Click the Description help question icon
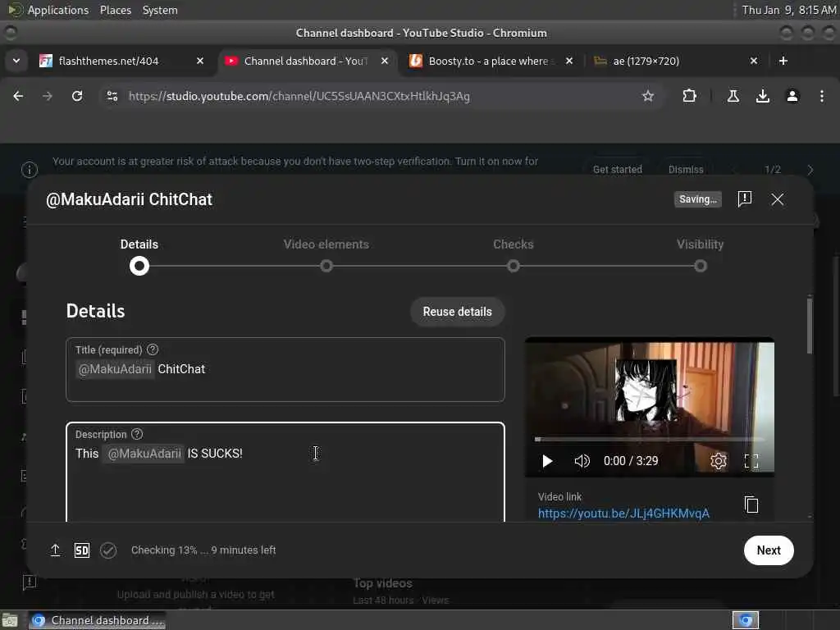The width and height of the screenshot is (840, 630). pyautogui.click(x=137, y=435)
